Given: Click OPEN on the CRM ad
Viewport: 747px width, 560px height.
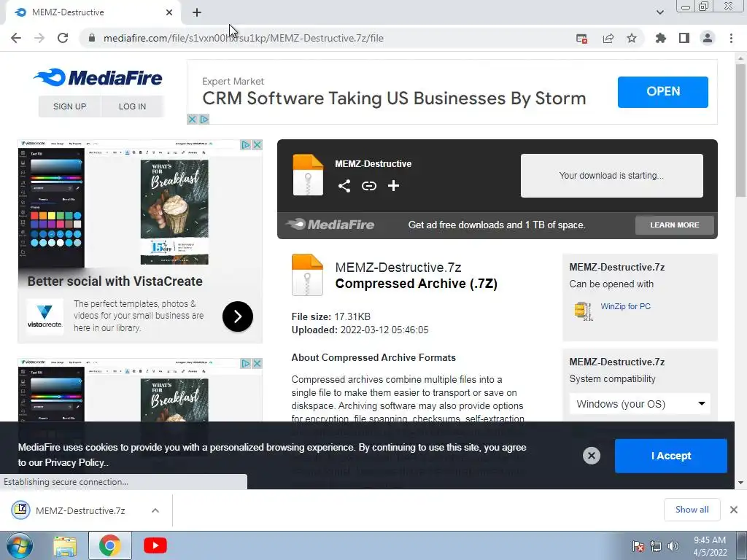Looking at the screenshot, I should point(662,91).
